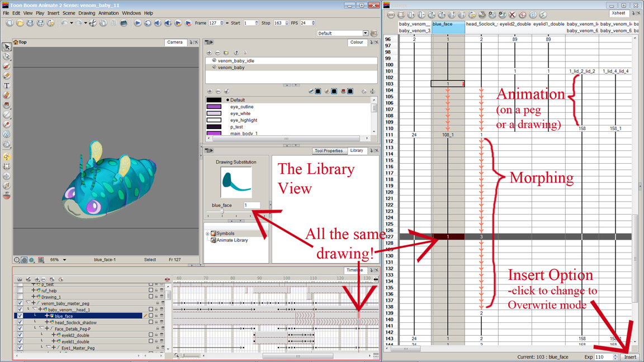Collapse the Eye1_Master_Peg layer

[47, 347]
